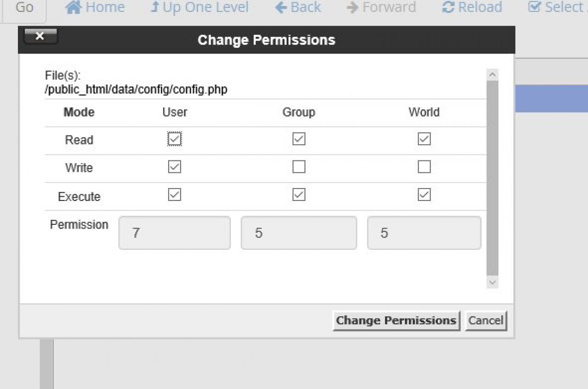This screenshot has height=389, width=588.
Task: Toggle User Read permission checkbox
Action: (x=175, y=139)
